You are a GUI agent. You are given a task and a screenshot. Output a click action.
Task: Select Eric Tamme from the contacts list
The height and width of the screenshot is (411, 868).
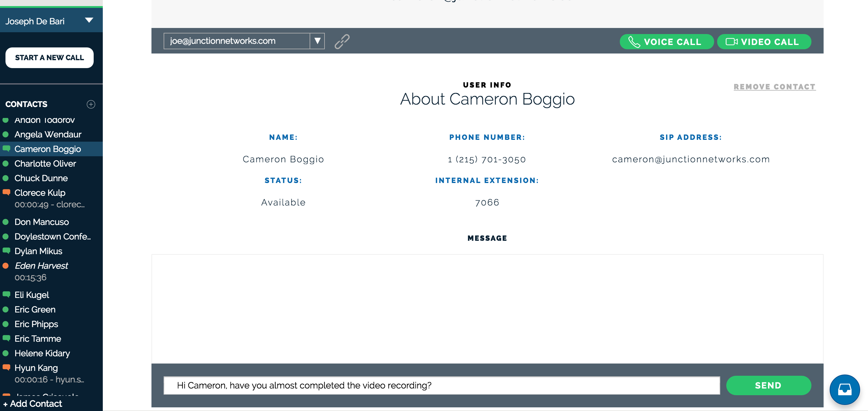38,338
